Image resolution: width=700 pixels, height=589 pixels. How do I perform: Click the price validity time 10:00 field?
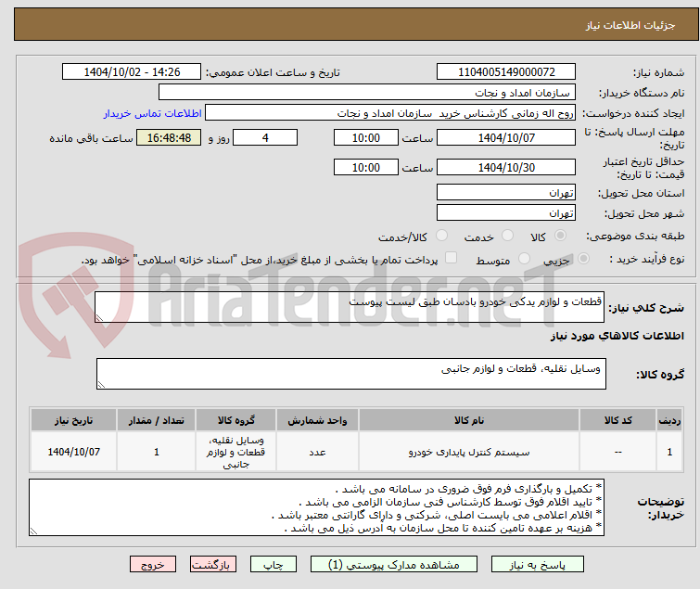tap(365, 167)
